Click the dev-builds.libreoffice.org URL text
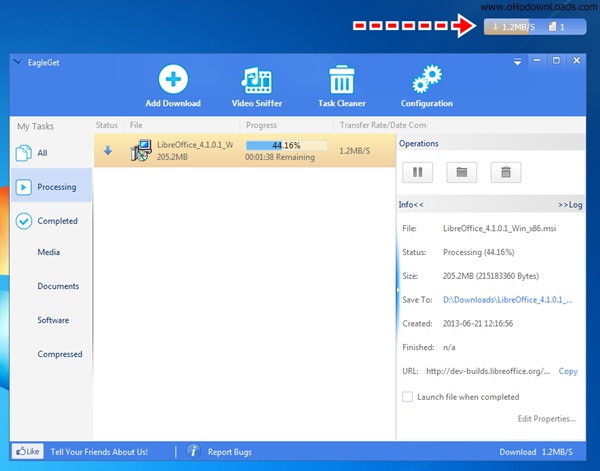 [488, 371]
